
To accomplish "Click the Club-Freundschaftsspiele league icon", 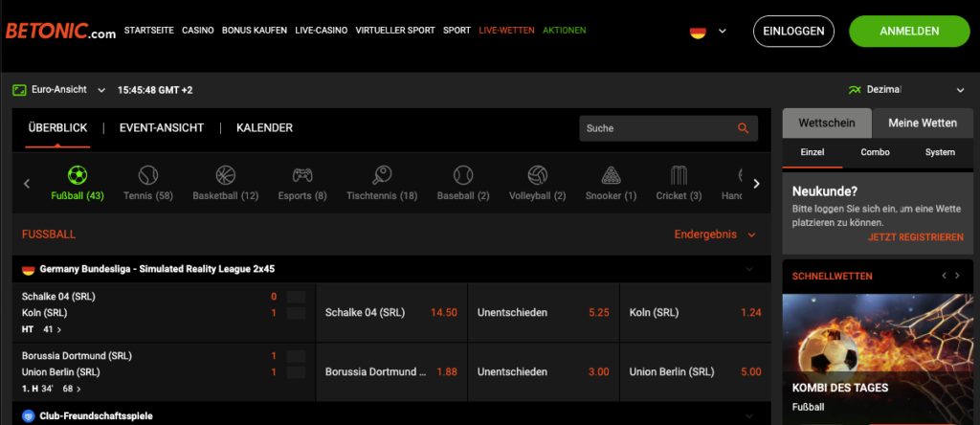I will click(28, 415).
